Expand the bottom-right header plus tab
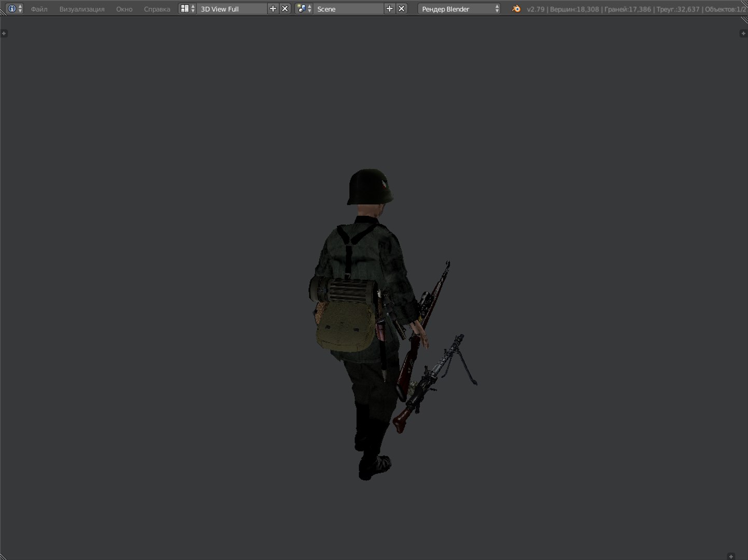The image size is (748, 560). (731, 556)
